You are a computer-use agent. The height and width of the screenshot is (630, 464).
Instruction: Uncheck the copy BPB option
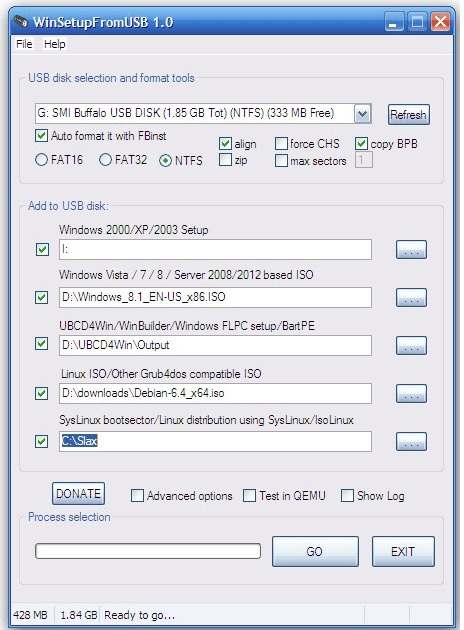[361, 143]
